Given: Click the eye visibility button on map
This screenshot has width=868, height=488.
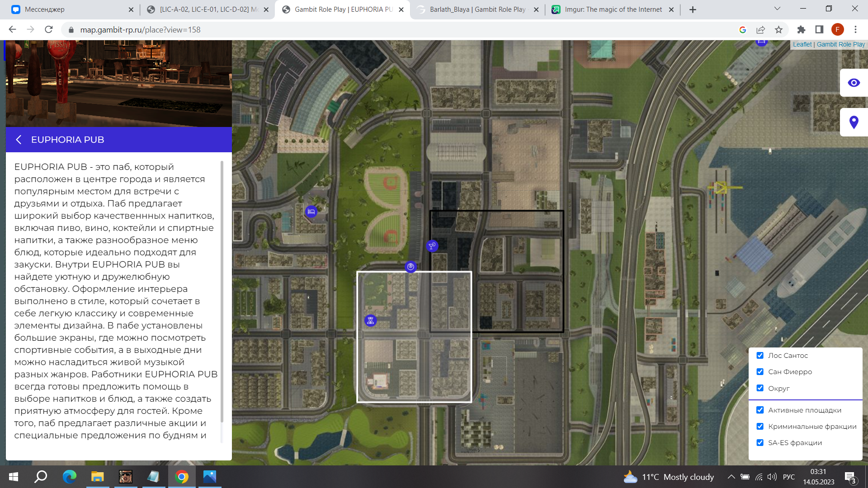Looking at the screenshot, I should [x=854, y=83].
